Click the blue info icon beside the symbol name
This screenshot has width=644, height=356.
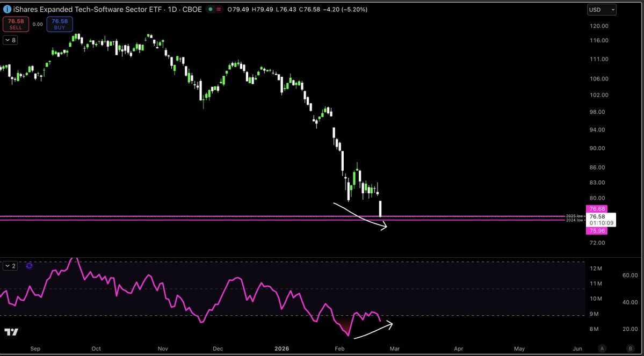pyautogui.click(x=8, y=9)
